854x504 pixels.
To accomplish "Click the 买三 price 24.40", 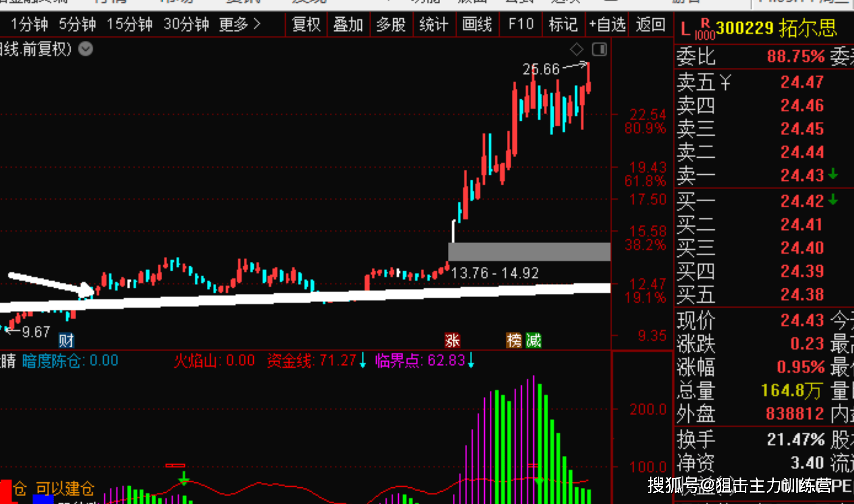I will tap(802, 248).
